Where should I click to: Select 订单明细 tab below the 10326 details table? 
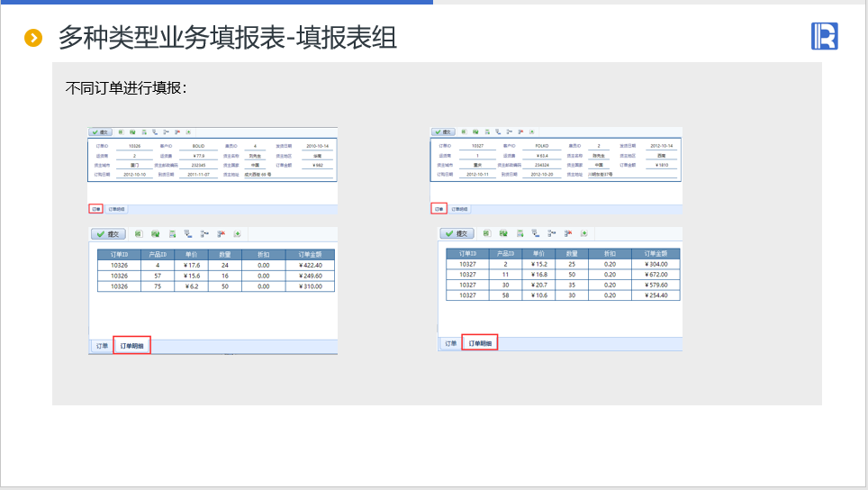(x=131, y=346)
